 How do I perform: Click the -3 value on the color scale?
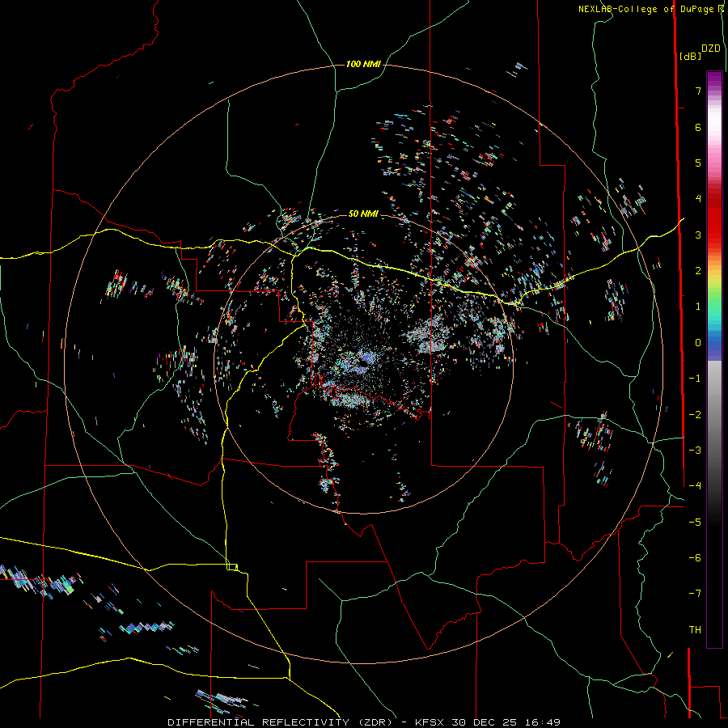coord(695,451)
